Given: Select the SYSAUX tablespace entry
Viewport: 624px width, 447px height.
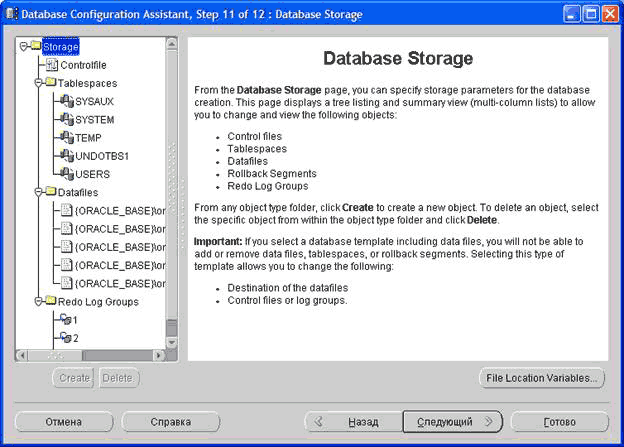Looking at the screenshot, I should (x=94, y=102).
